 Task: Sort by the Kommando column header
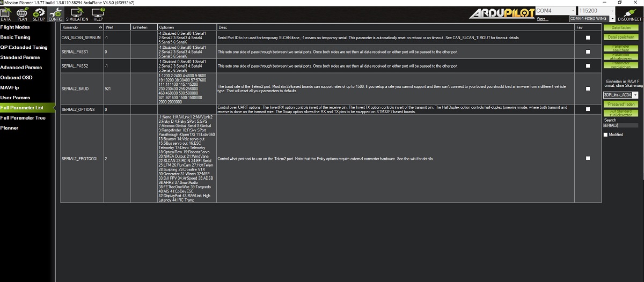coord(82,27)
